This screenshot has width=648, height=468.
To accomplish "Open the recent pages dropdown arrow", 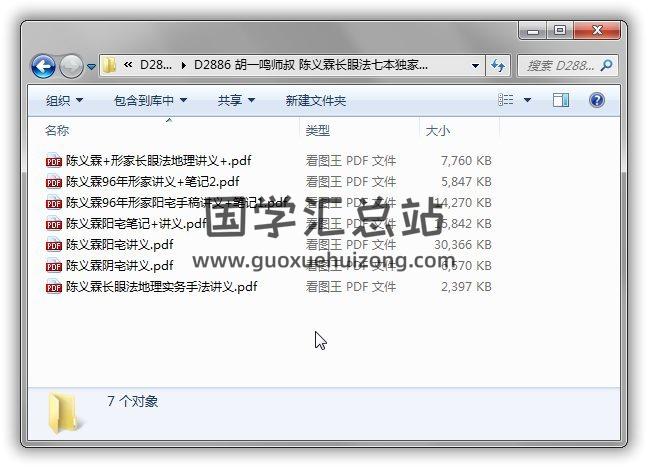I will click(x=91, y=66).
